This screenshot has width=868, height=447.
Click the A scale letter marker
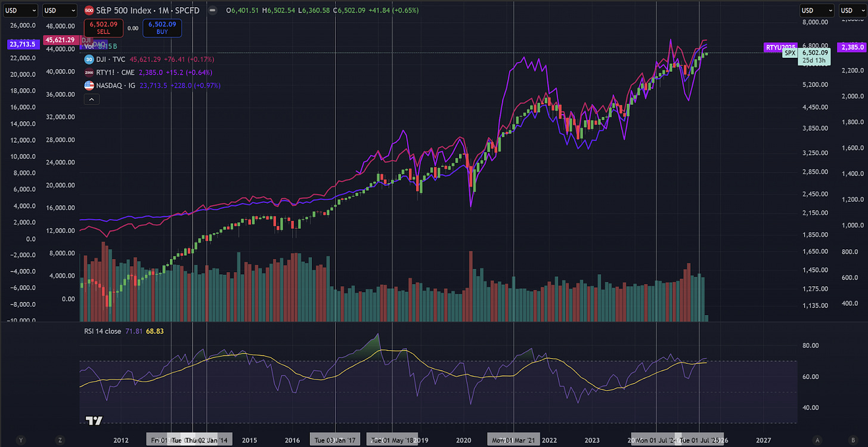click(817, 440)
